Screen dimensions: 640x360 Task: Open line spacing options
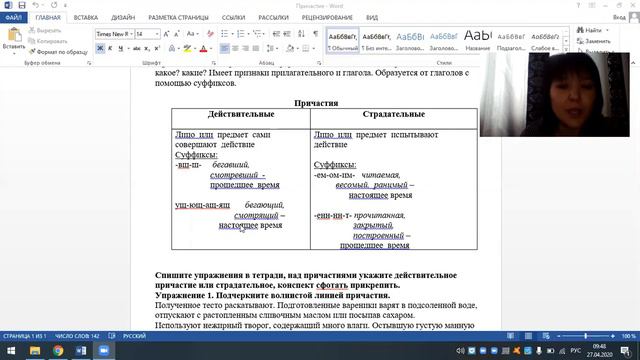[x=271, y=49]
